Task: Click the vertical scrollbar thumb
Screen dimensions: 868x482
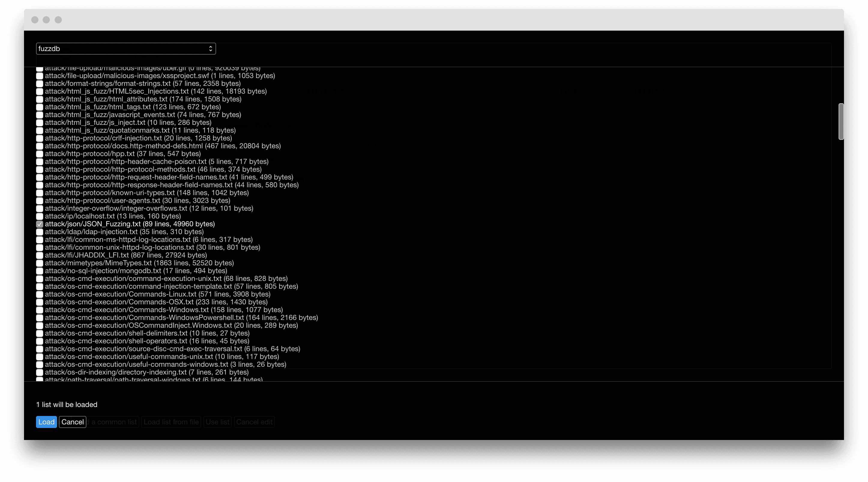Action: click(841, 121)
